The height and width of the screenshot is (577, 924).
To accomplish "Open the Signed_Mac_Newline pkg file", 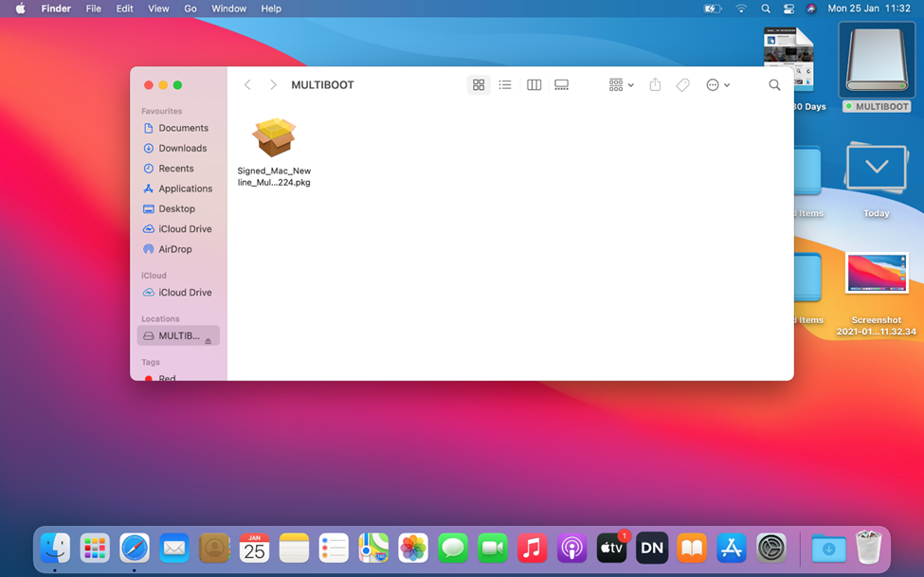I will (x=274, y=138).
